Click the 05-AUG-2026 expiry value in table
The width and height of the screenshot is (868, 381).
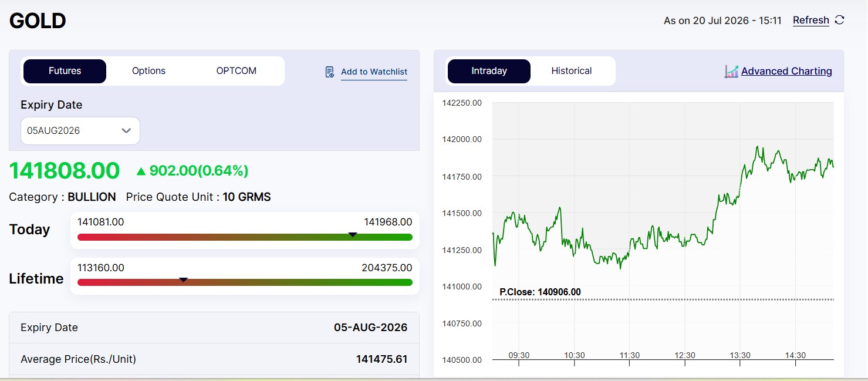tap(370, 328)
